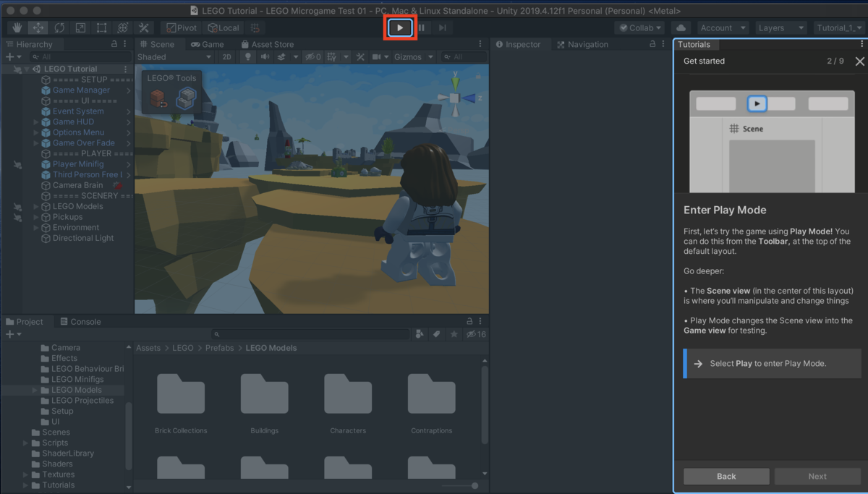Viewport: 868px width, 494px height.
Task: Open the Hierarchy create plus menu
Action: pos(13,56)
